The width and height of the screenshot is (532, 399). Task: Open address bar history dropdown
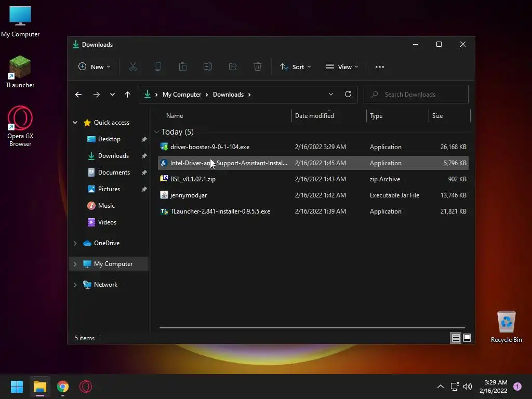pos(331,95)
